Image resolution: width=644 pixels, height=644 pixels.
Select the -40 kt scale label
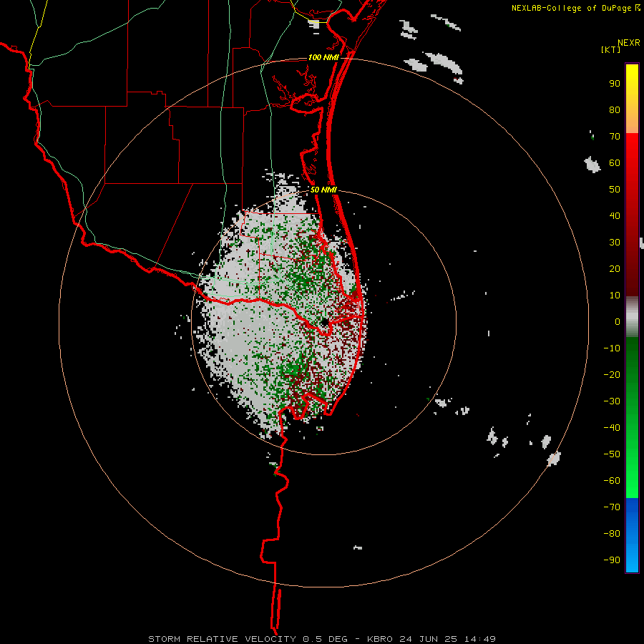pos(612,428)
